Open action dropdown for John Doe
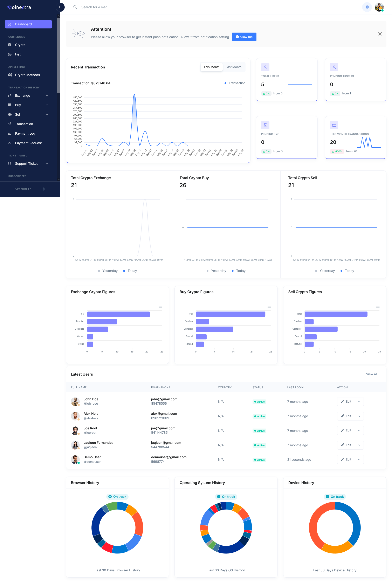The image size is (392, 585). point(359,401)
